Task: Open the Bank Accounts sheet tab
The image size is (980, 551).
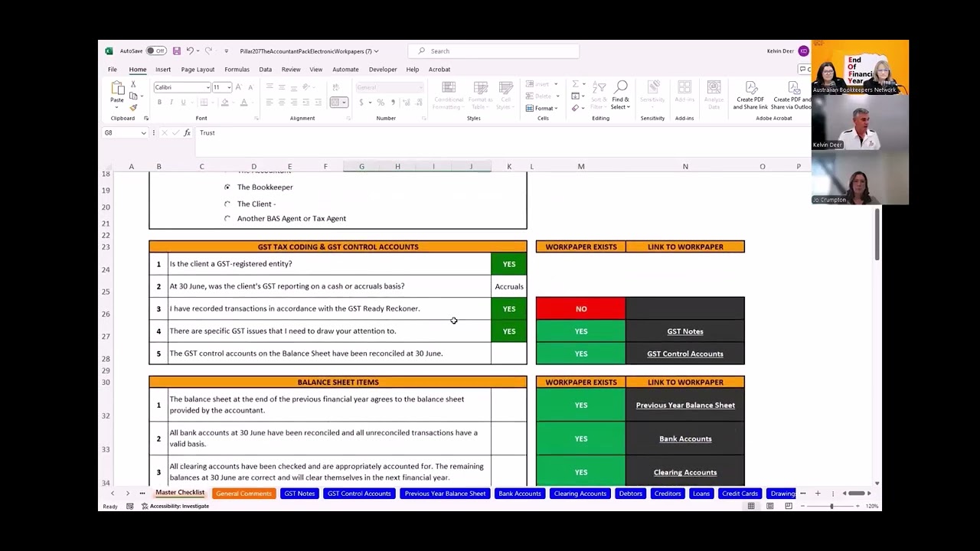Action: coord(520,494)
